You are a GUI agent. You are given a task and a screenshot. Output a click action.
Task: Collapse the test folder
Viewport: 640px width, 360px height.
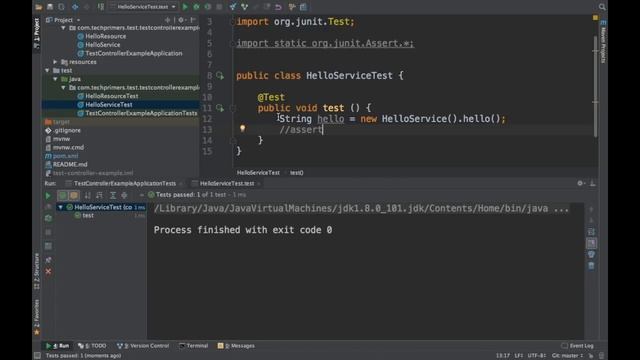tap(47, 70)
